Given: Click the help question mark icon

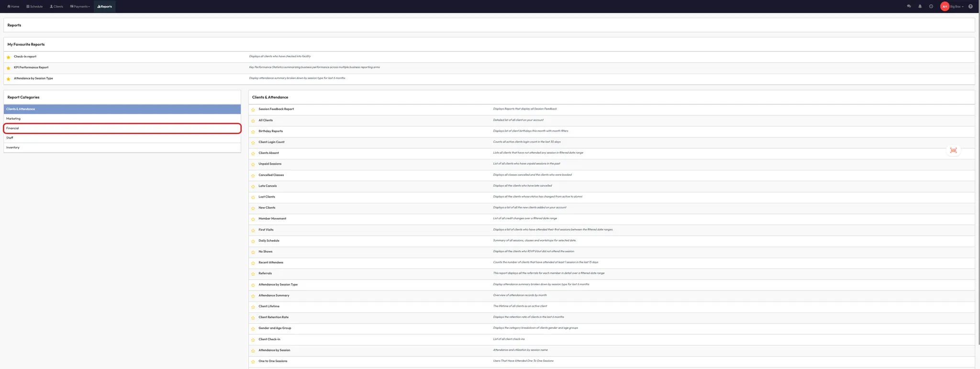Looking at the screenshot, I should (x=970, y=7).
